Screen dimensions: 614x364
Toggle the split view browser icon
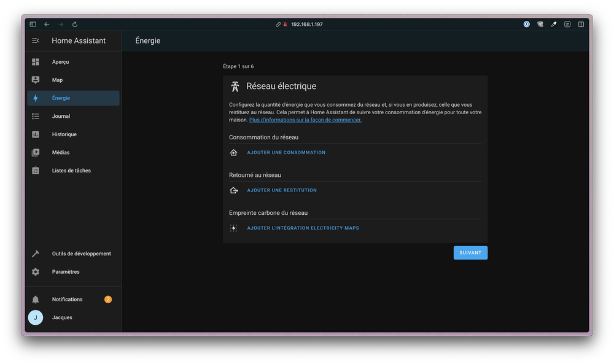(581, 25)
